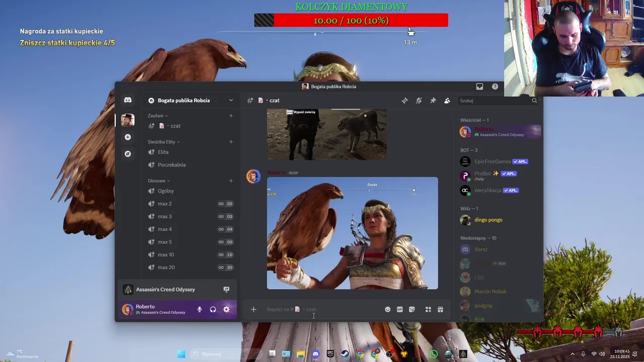This screenshot has width=644, height=362.
Task: Open File Explorer from the taskbar
Action: click(301, 354)
